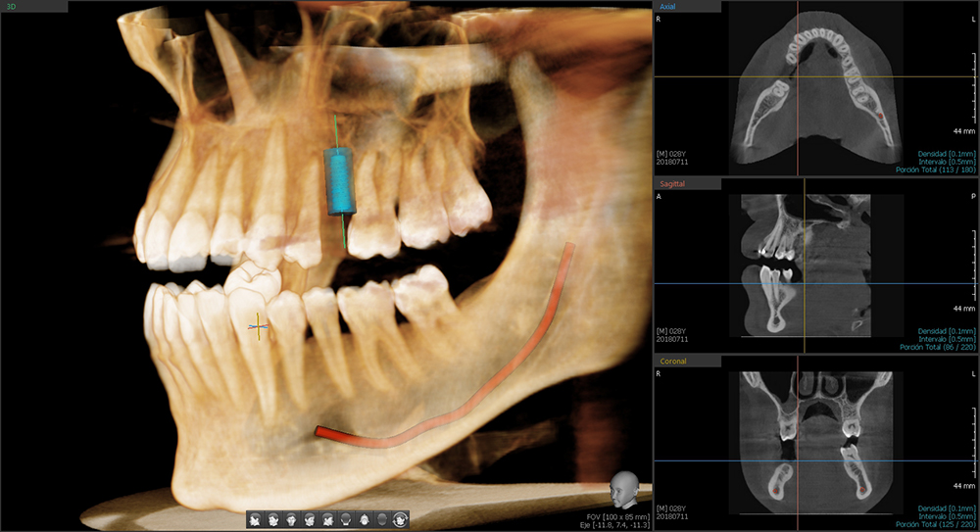Click the crosshair marker on the lower tooth

[259, 327]
